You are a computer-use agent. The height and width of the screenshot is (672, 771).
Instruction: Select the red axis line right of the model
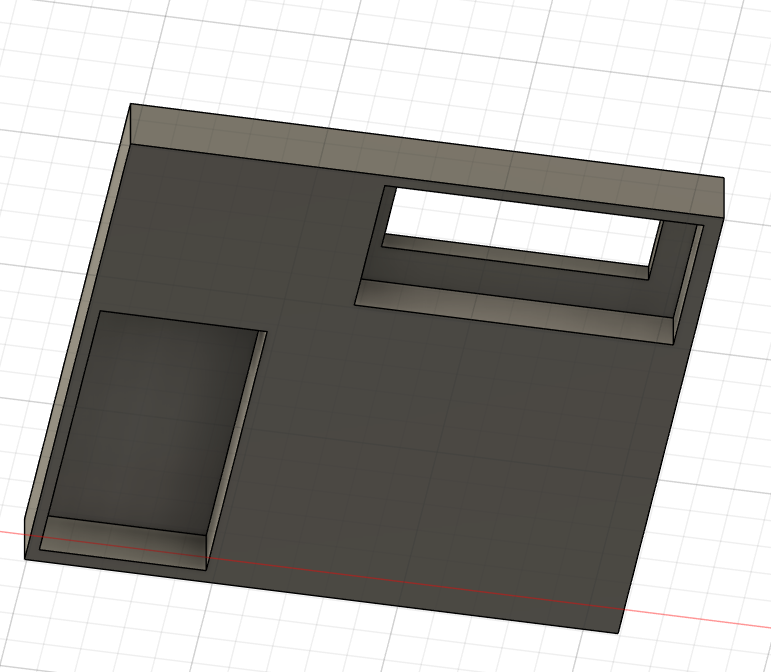(x=696, y=618)
